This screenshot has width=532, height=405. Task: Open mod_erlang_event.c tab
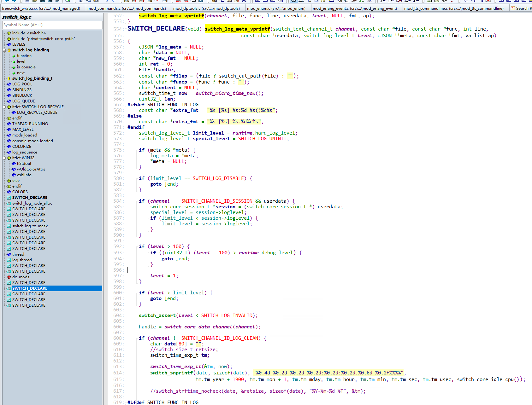355,9
